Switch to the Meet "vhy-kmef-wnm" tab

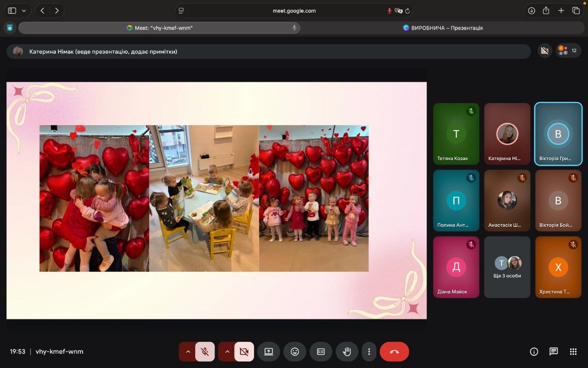click(x=159, y=28)
